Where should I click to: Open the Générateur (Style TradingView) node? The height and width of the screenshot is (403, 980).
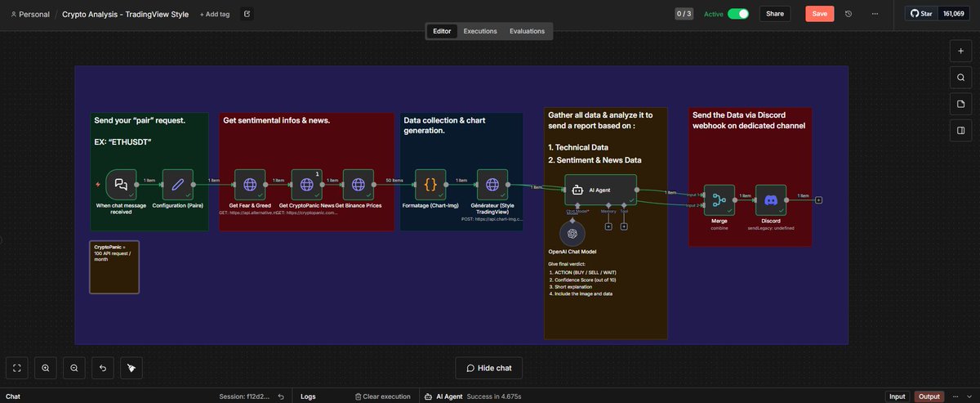pyautogui.click(x=492, y=184)
